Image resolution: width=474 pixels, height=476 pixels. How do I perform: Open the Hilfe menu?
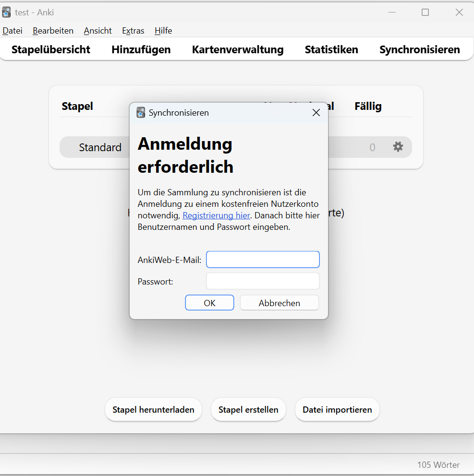pos(163,31)
